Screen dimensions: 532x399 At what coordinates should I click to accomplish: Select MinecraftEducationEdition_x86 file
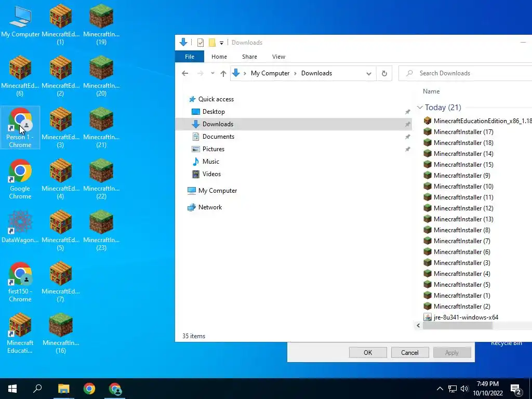click(x=478, y=121)
